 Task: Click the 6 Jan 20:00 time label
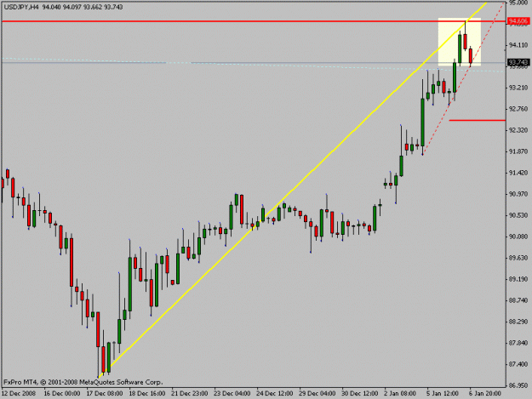pyautogui.click(x=485, y=393)
